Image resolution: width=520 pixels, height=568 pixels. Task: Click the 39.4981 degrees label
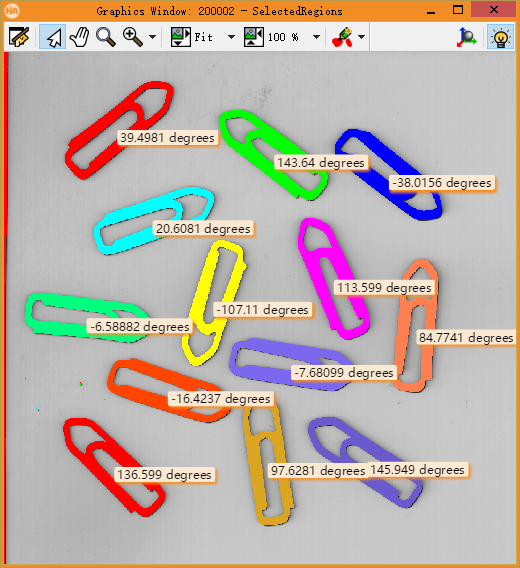coord(167,138)
